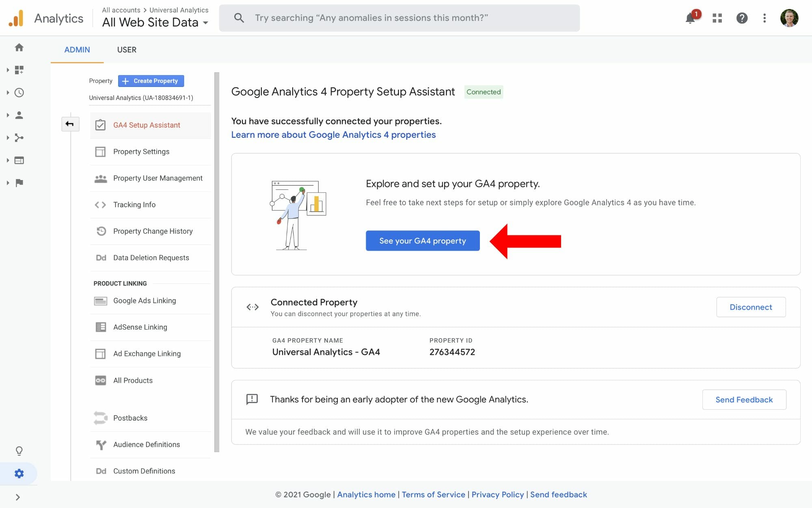Expand the Audience section arrow
Viewport: 812px width, 508px height.
click(x=8, y=115)
